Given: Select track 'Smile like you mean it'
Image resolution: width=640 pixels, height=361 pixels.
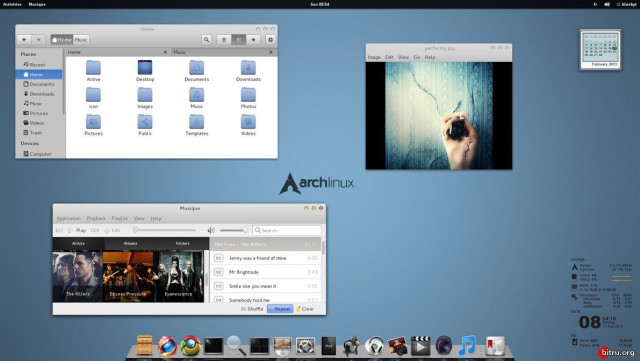Looking at the screenshot, I should [266, 286].
